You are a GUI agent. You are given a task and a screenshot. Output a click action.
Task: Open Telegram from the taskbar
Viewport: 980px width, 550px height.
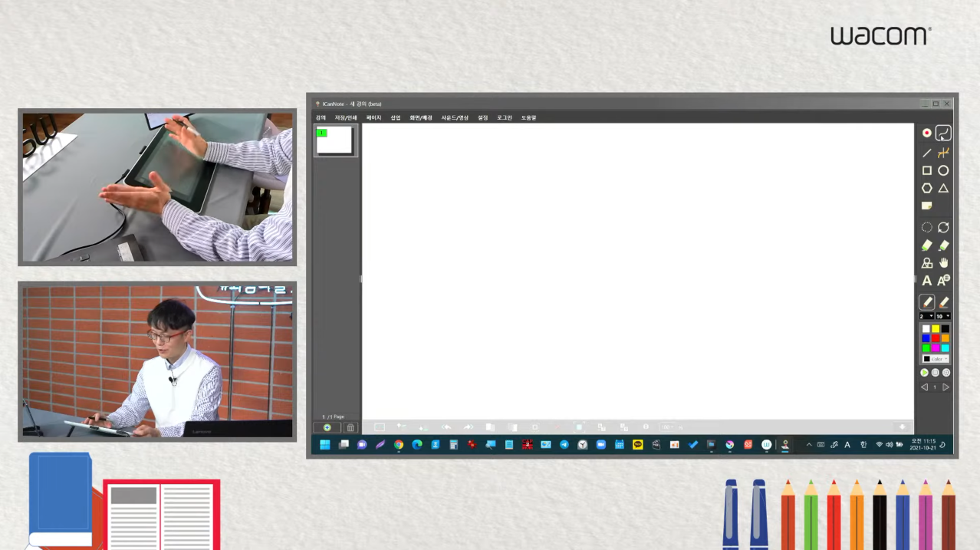click(564, 445)
